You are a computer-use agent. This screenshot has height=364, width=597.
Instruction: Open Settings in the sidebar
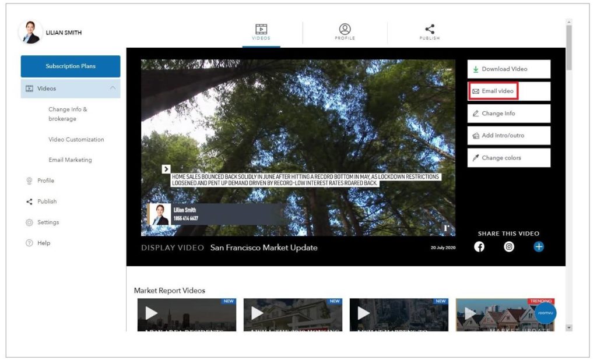[48, 222]
